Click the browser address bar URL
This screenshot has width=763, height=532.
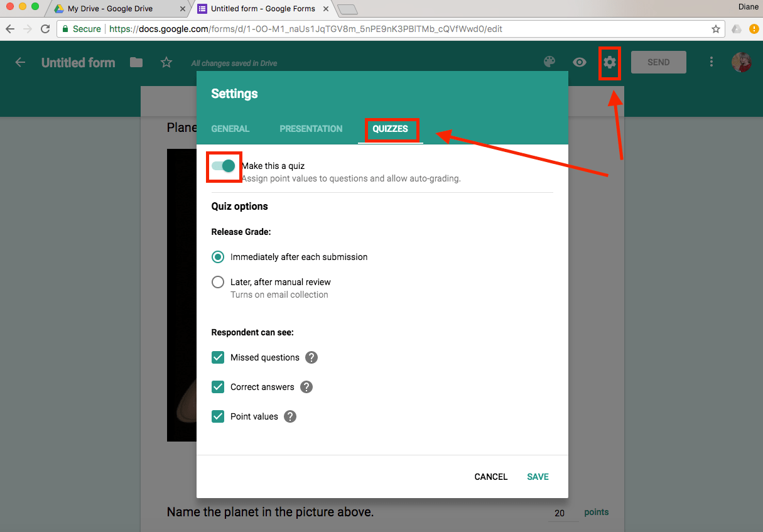tap(306, 29)
